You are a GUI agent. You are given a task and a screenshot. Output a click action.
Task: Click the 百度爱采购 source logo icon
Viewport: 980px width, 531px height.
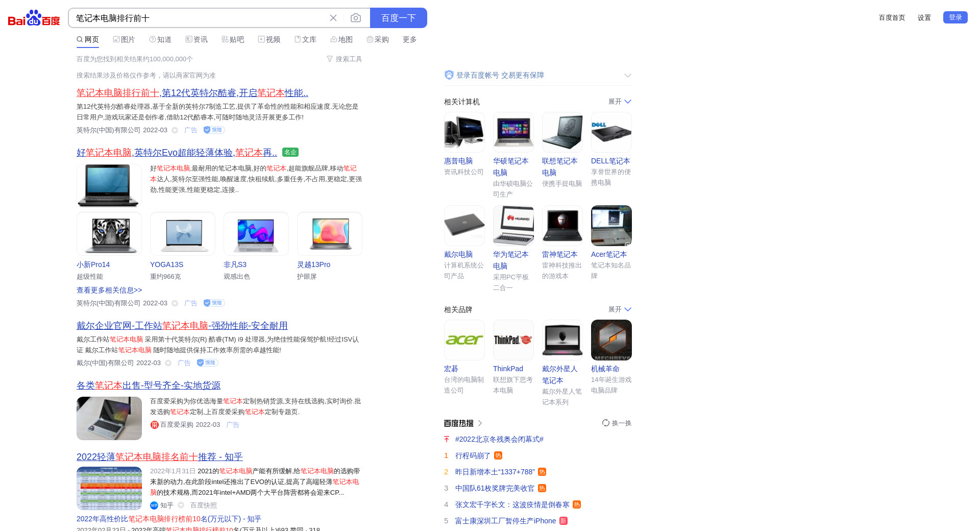154,425
